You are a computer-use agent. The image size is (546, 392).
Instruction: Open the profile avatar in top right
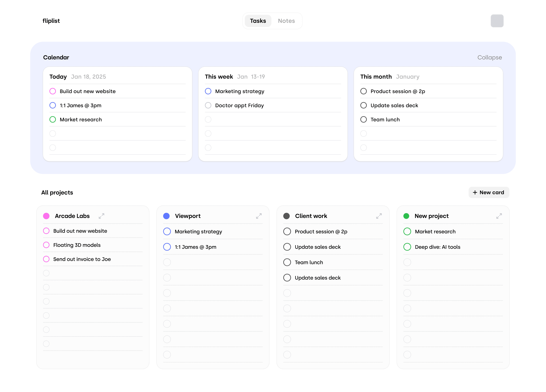(497, 21)
